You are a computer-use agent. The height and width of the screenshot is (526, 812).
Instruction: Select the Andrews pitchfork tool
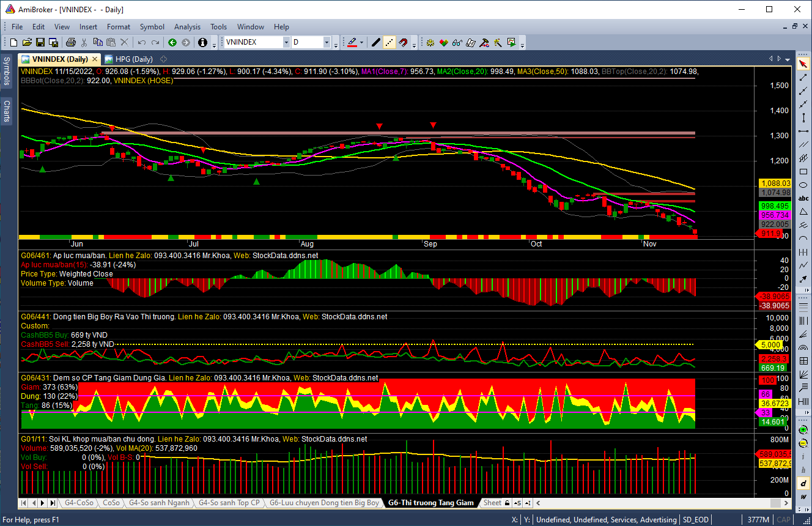pyautogui.click(x=803, y=224)
